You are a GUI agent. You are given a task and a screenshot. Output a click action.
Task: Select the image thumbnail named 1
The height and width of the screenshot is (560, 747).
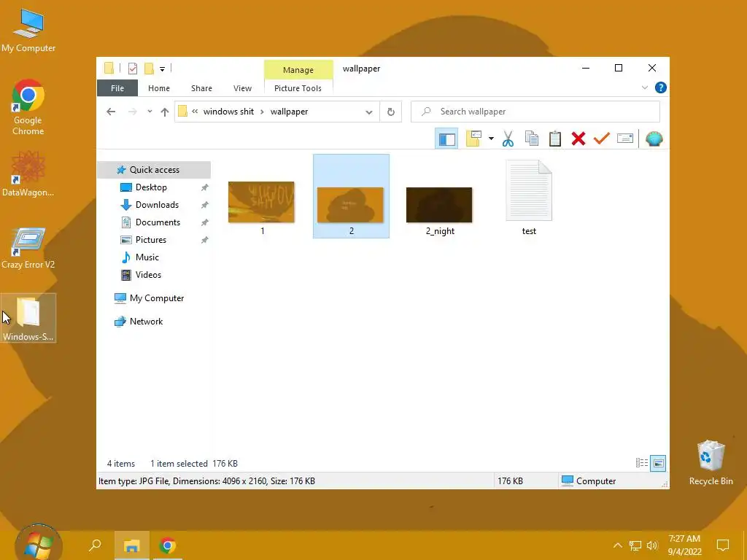262,202
